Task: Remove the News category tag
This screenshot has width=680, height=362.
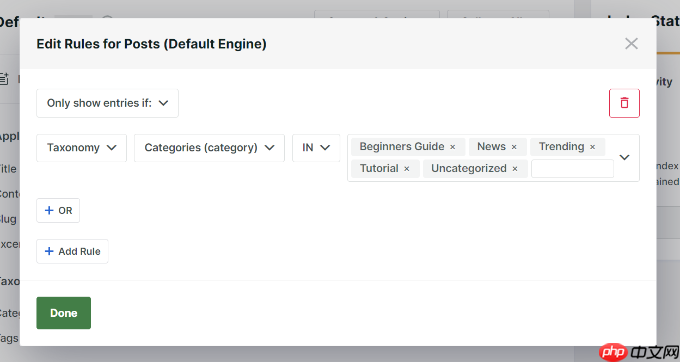Action: [514, 147]
